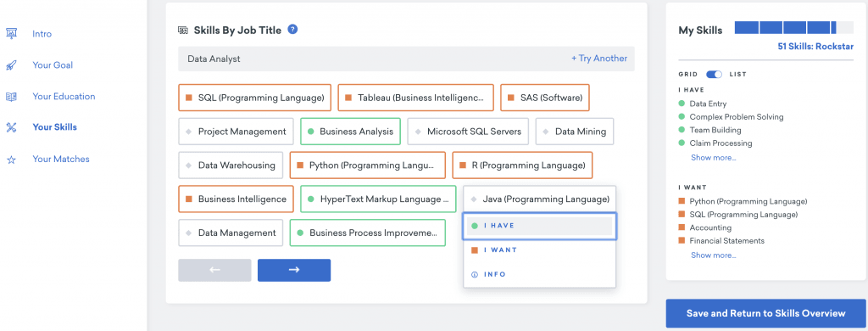Click the blue next arrow button

pyautogui.click(x=294, y=270)
